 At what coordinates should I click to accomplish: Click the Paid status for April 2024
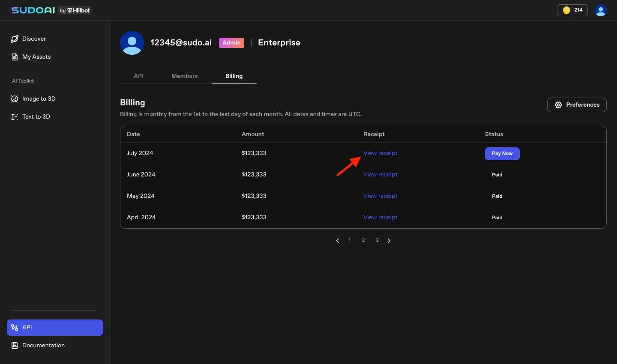(x=497, y=218)
